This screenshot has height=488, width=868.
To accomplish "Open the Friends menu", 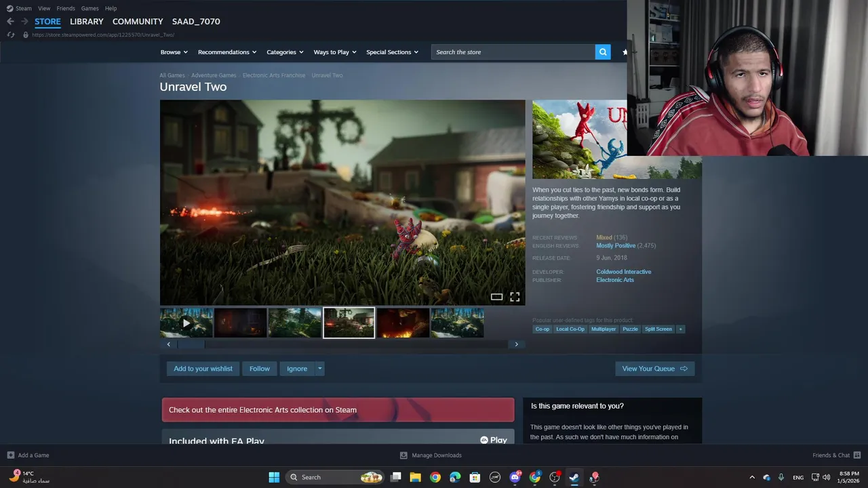I will (x=66, y=9).
